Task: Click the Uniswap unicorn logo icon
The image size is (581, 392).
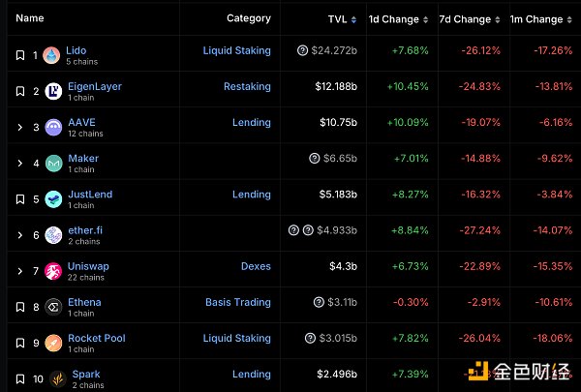Action: click(53, 272)
